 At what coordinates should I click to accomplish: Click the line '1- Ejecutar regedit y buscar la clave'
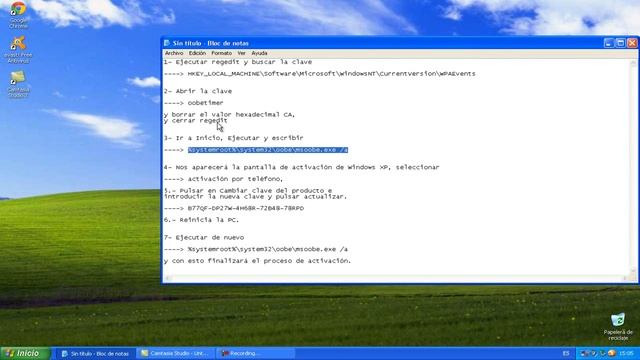pyautogui.click(x=238, y=62)
